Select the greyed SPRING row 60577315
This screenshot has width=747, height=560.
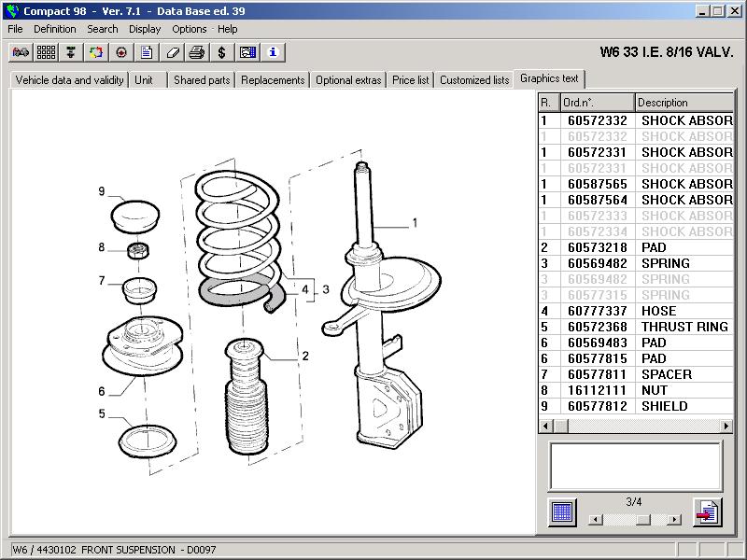pos(636,295)
